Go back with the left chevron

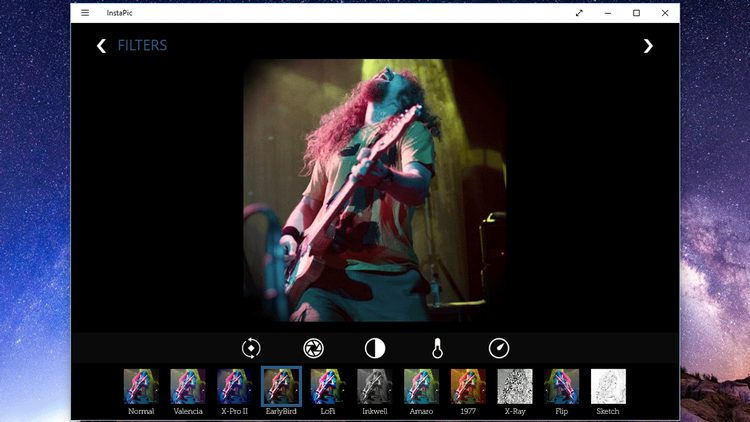(101, 46)
